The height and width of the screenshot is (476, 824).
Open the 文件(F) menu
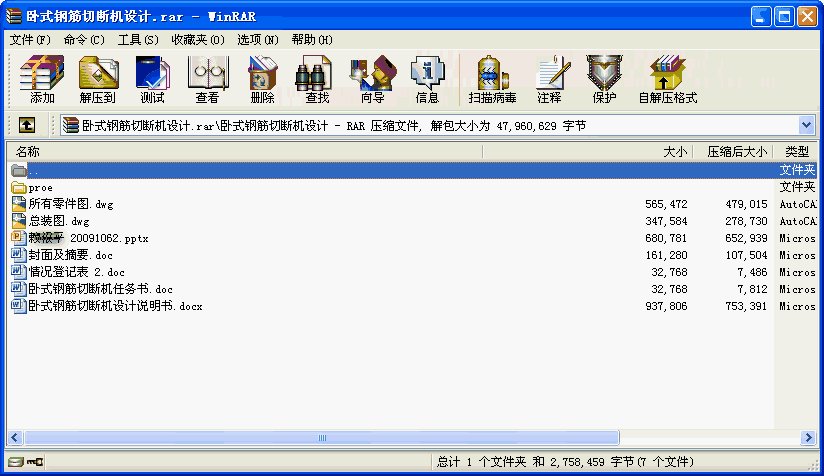(x=30, y=39)
